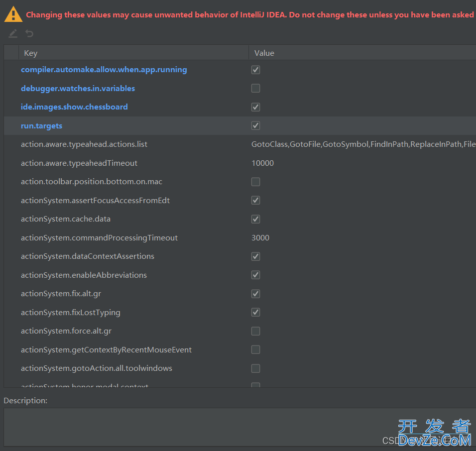
Task: Uncheck the run.targets checkbox
Action: click(255, 125)
